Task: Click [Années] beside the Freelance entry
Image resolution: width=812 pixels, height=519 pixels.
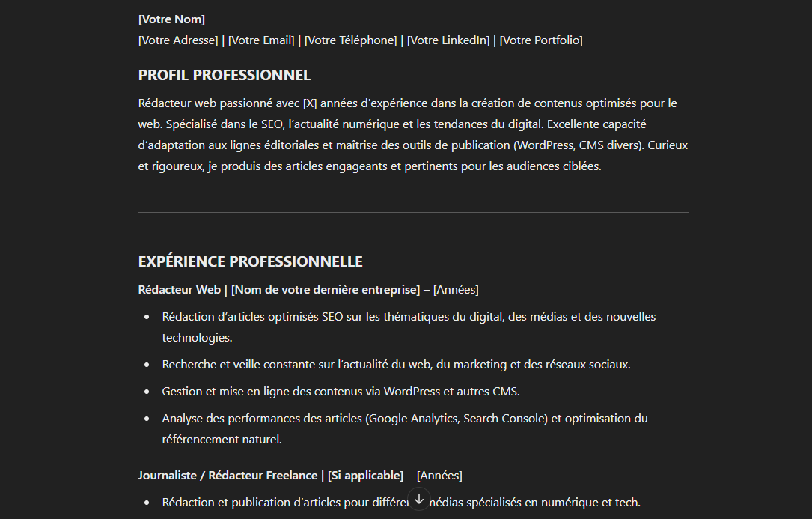Action: point(439,476)
